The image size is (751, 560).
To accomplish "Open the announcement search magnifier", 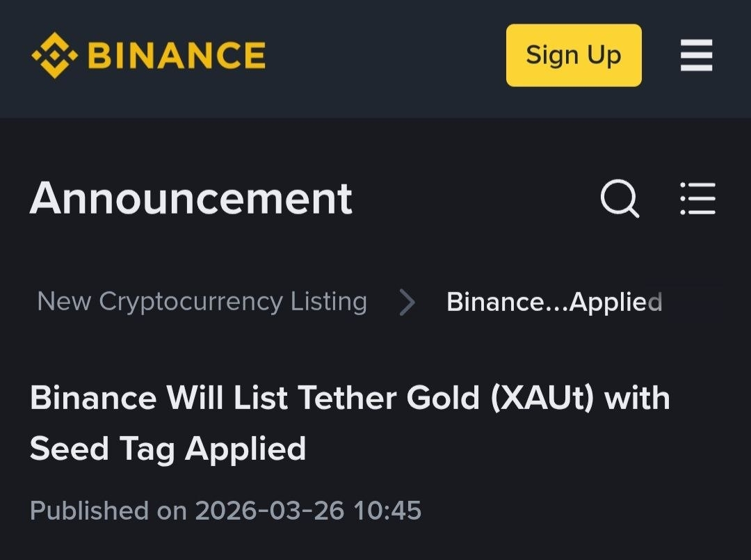I will pos(619,200).
